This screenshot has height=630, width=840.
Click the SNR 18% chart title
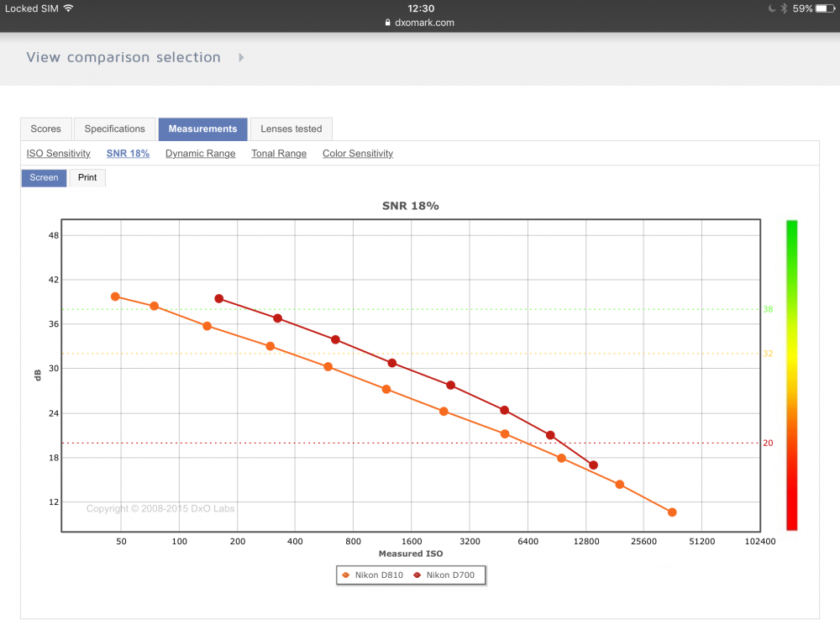pyautogui.click(x=411, y=206)
